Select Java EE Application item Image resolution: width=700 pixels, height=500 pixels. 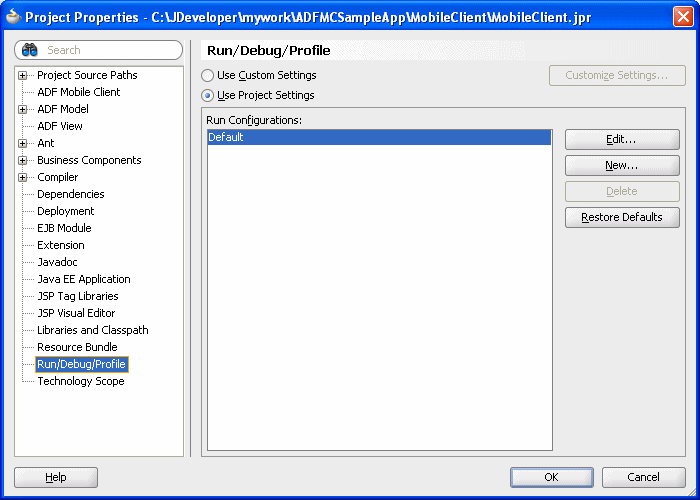[84, 279]
